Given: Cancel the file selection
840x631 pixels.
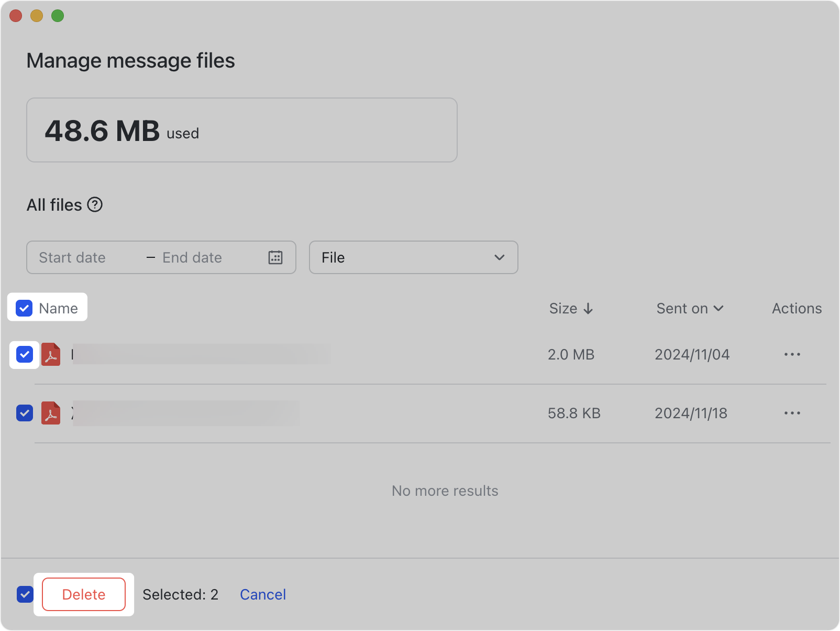Looking at the screenshot, I should [x=263, y=594].
